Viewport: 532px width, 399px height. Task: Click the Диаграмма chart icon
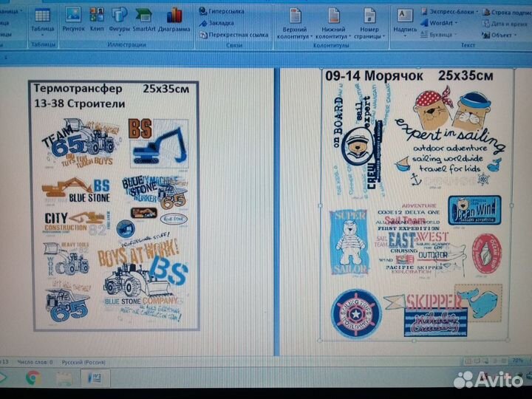(x=174, y=19)
